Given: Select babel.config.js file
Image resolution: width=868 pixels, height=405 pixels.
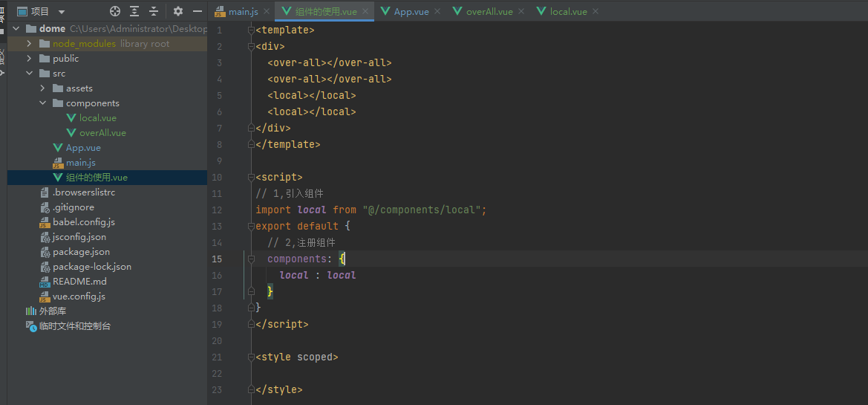Looking at the screenshot, I should (84, 222).
